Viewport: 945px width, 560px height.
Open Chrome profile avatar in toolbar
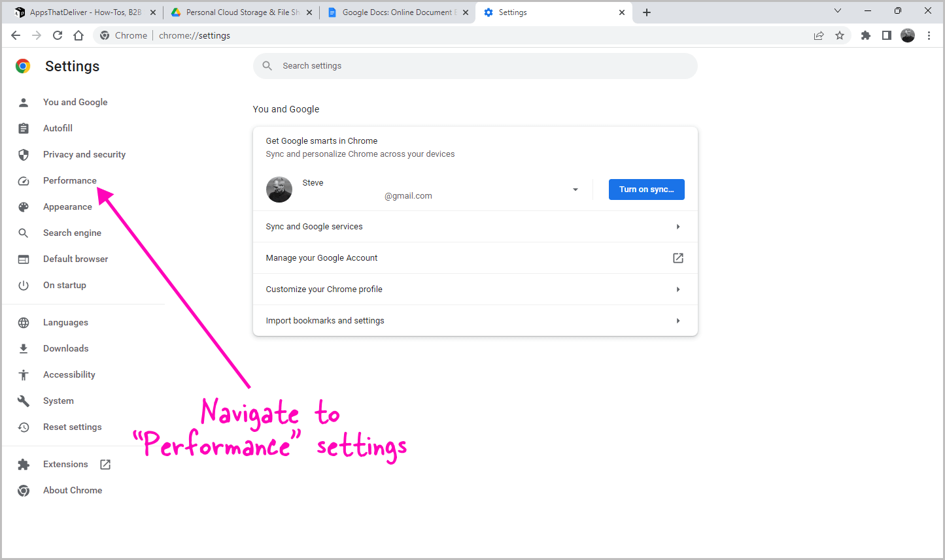point(908,35)
